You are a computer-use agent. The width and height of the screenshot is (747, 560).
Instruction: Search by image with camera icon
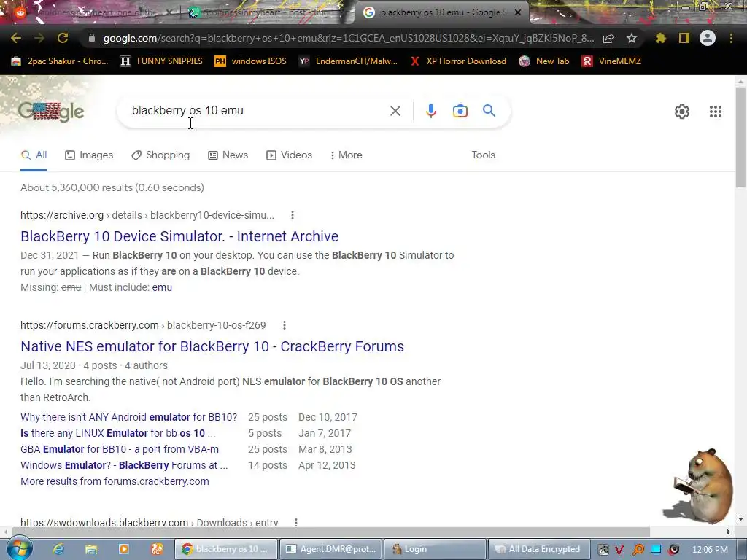pyautogui.click(x=460, y=111)
